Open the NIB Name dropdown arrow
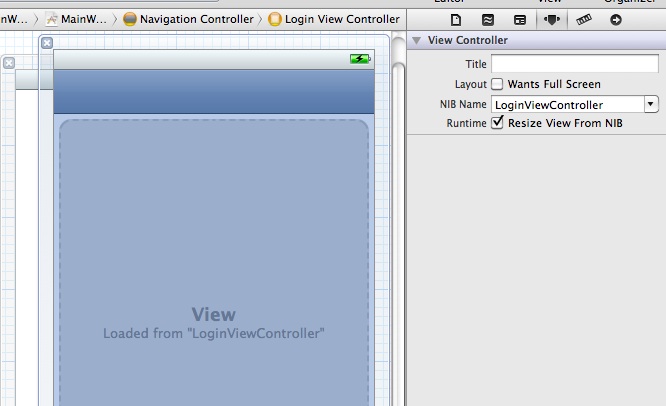Viewport: 666px width, 406px height. coord(651,104)
